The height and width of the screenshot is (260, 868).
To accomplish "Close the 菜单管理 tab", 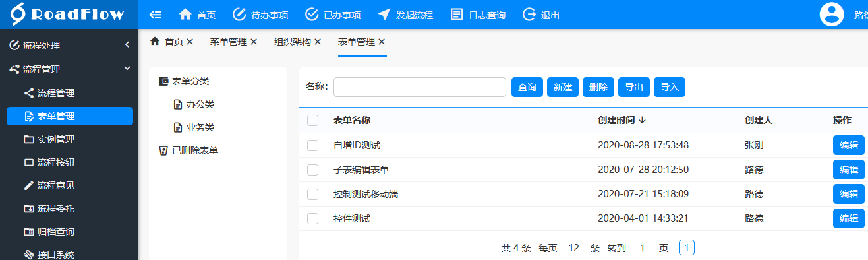I will pos(254,42).
